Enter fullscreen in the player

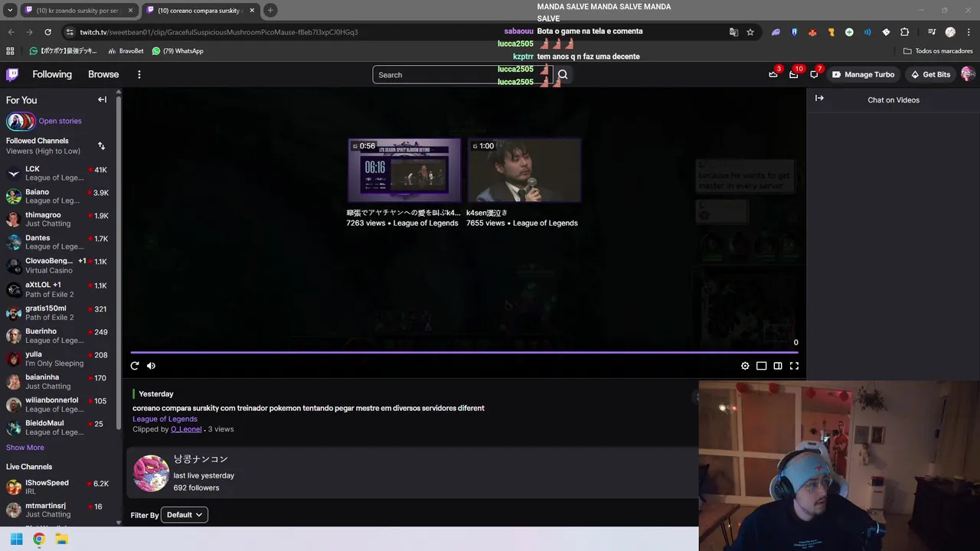tap(794, 366)
